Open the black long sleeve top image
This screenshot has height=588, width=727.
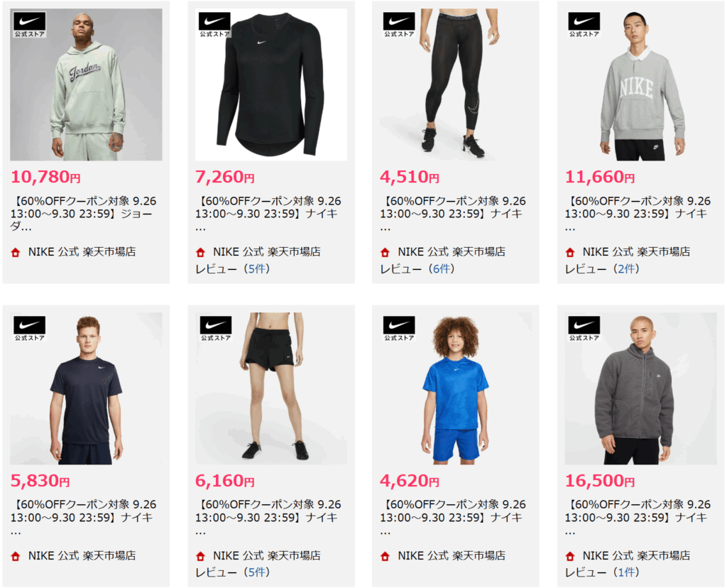tap(270, 85)
